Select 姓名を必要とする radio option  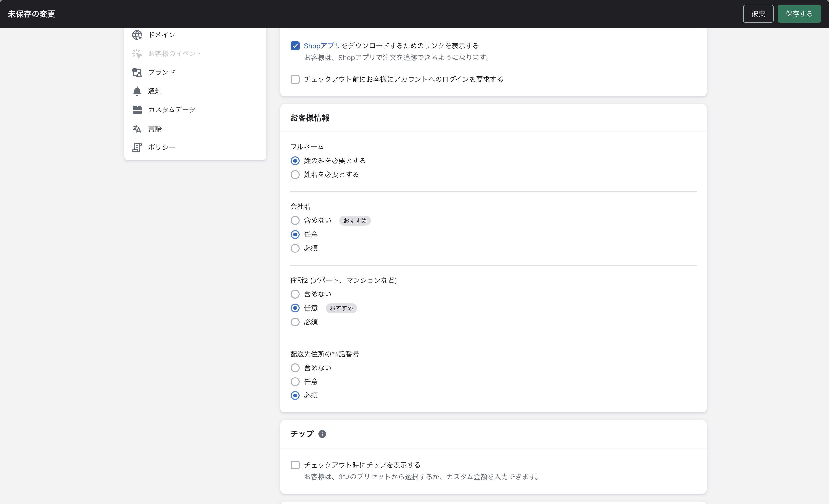(295, 175)
